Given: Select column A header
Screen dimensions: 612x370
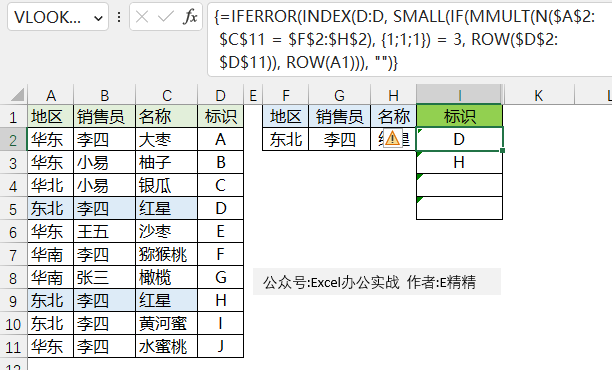Looking at the screenshot, I should pos(51,96).
